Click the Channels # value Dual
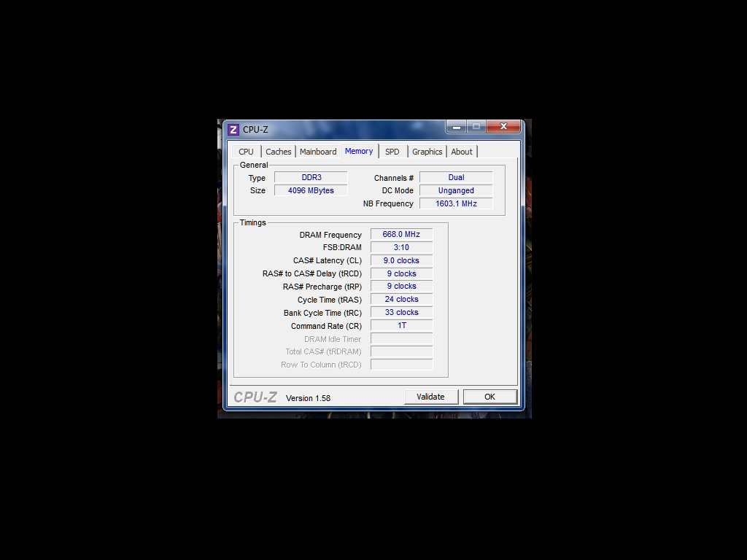The height and width of the screenshot is (560, 747). tap(456, 177)
